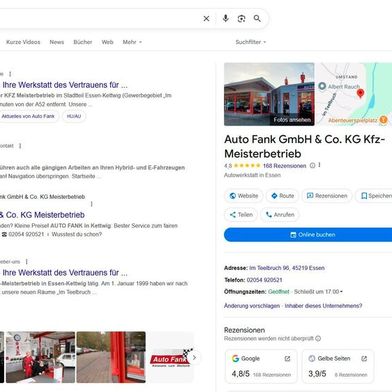The image size is (392, 392).
Task: Open Google Lens image search icon
Action: tap(241, 19)
